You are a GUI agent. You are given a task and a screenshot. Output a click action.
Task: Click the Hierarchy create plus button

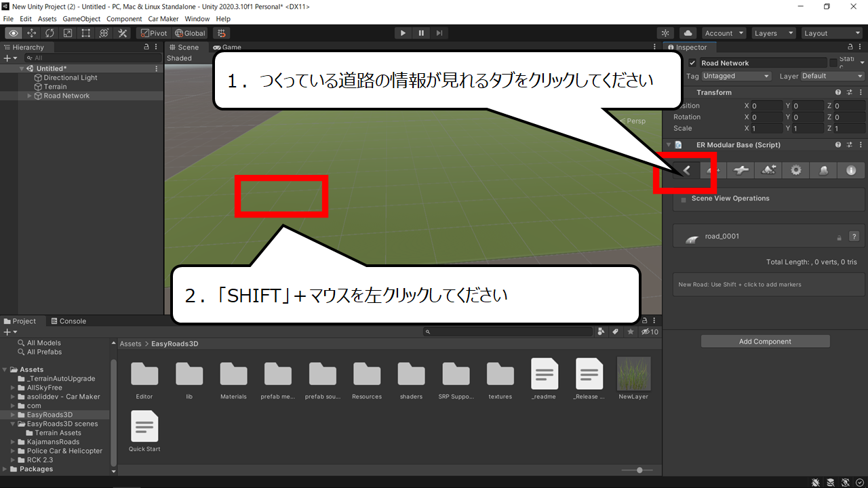coord(9,58)
